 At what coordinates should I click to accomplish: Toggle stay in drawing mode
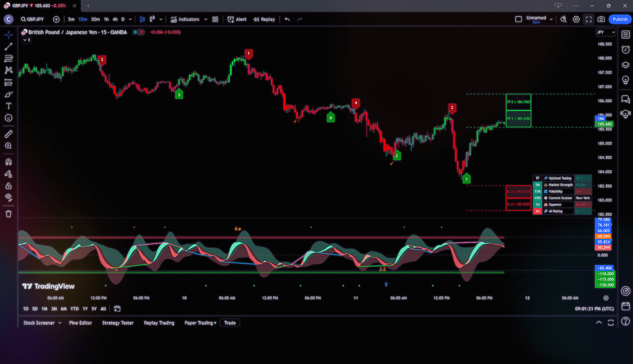[9, 174]
